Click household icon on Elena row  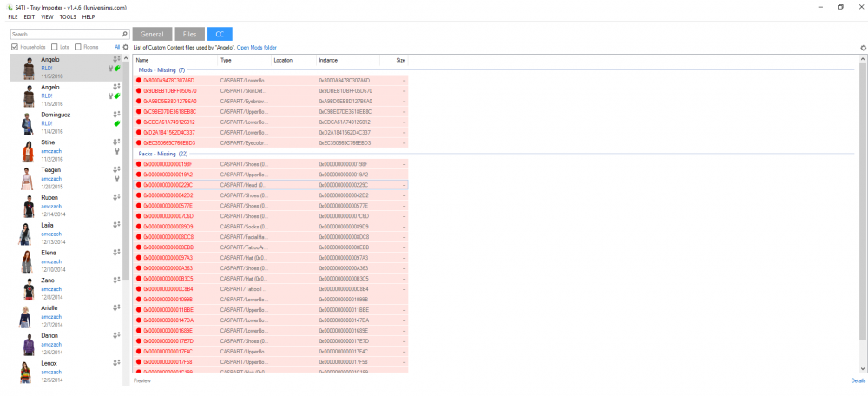[x=116, y=252]
